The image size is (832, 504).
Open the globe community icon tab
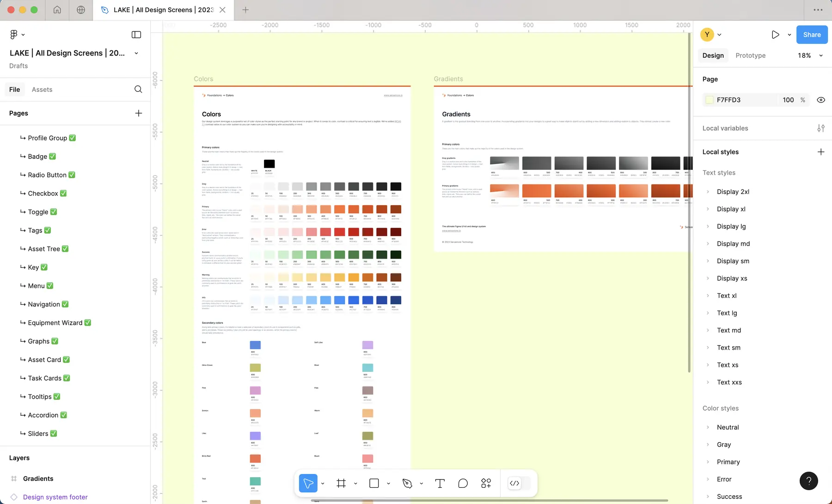click(81, 10)
